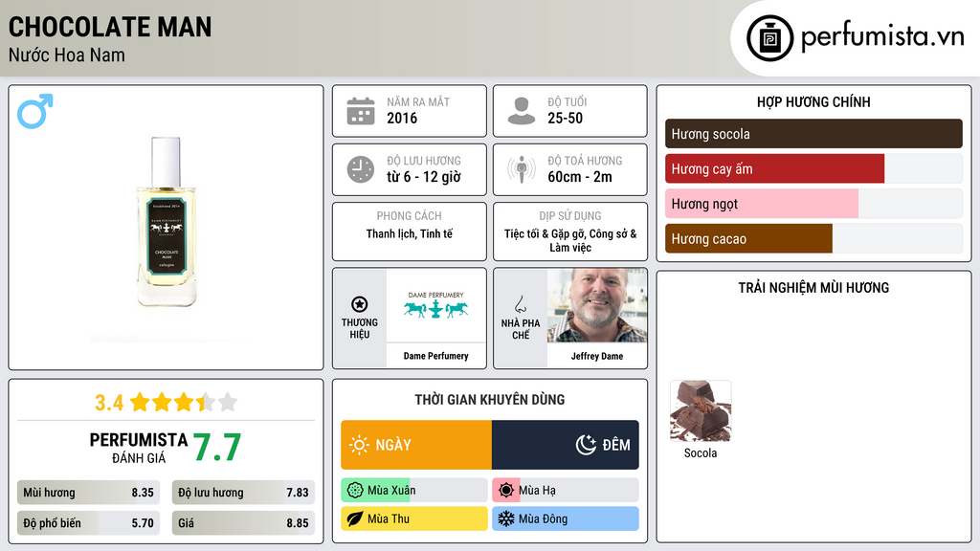The width and height of the screenshot is (980, 551).
Task: Open the Jeffrey Dame portrait photo
Action: pyautogui.click(x=597, y=305)
